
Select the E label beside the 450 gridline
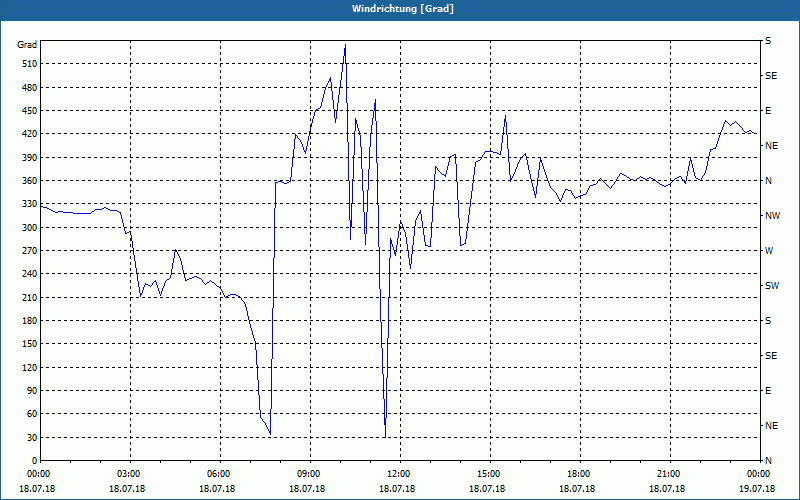click(x=768, y=111)
